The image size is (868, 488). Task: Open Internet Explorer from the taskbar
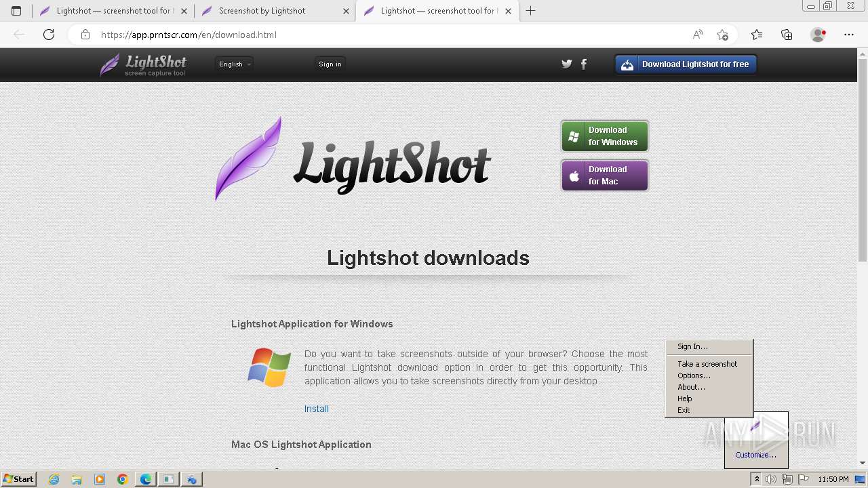coord(54,479)
